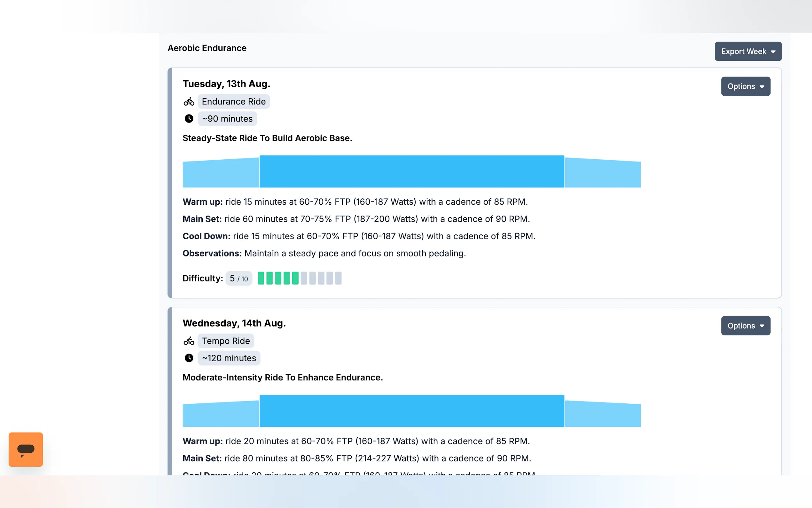812x508 pixels.
Task: Click the bike icon beside Endurance Ride
Action: (189, 101)
